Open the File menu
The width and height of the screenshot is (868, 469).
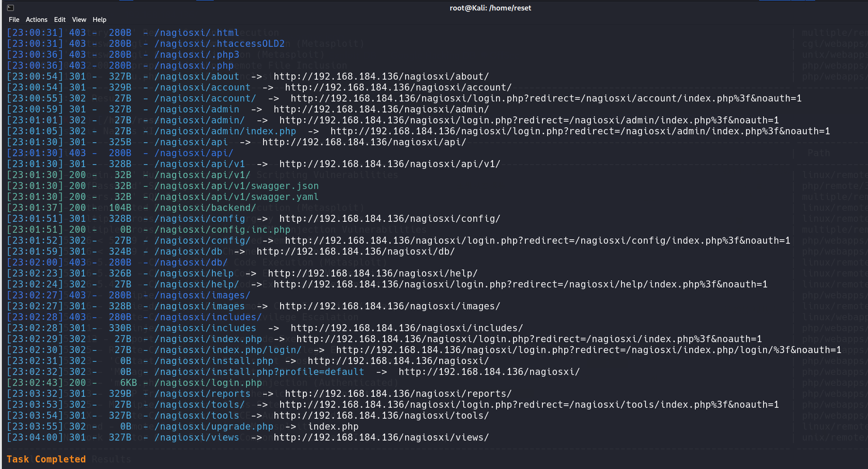pyautogui.click(x=14, y=20)
